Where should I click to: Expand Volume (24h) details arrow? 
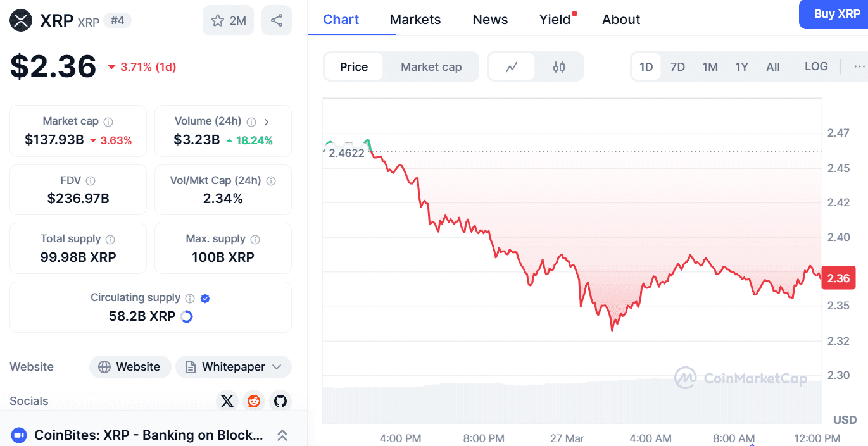point(267,121)
